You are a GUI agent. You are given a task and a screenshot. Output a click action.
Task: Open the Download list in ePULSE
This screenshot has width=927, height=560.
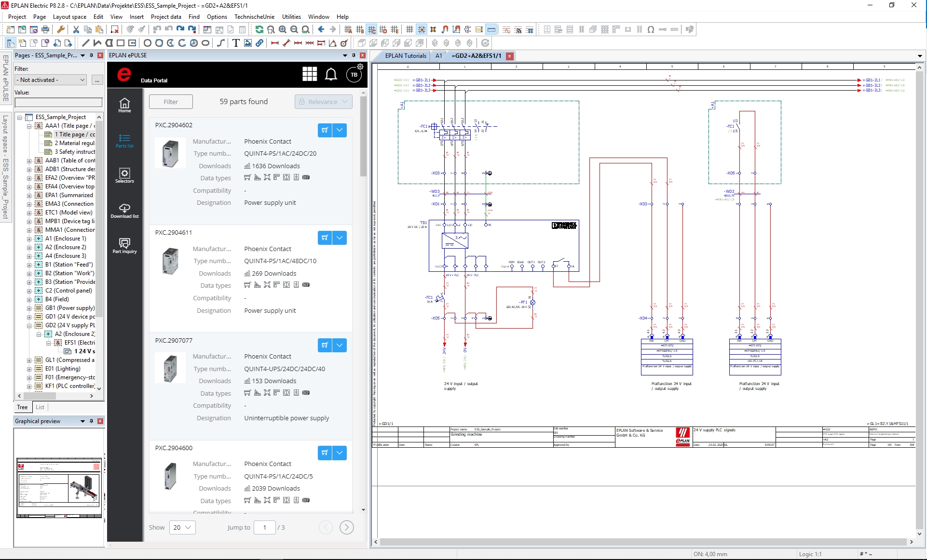pyautogui.click(x=124, y=211)
